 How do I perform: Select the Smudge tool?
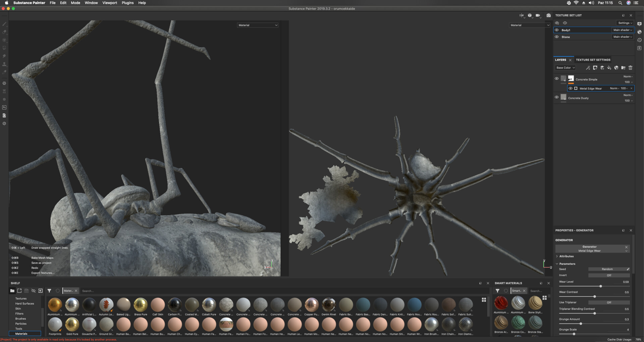[4, 56]
